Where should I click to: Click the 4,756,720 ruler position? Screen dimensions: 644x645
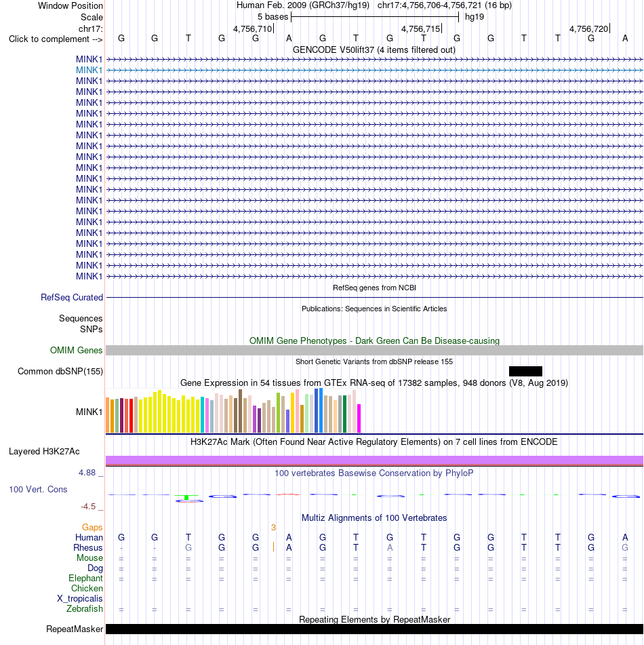(588, 28)
